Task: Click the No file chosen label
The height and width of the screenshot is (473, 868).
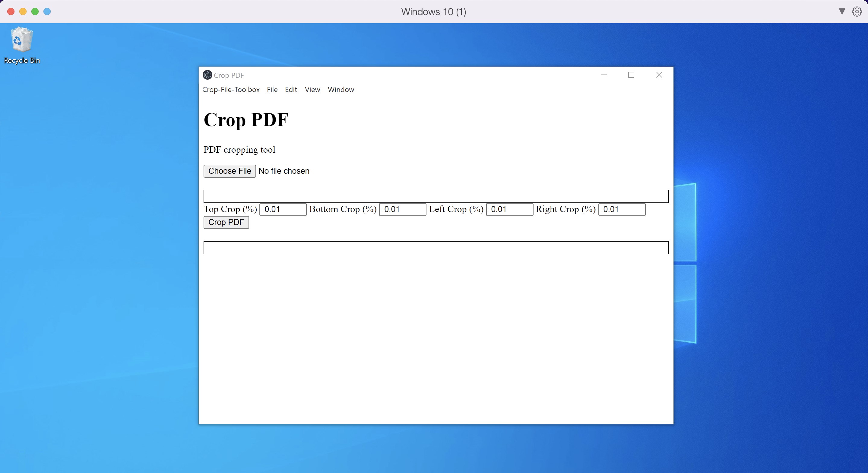Action: click(x=284, y=171)
